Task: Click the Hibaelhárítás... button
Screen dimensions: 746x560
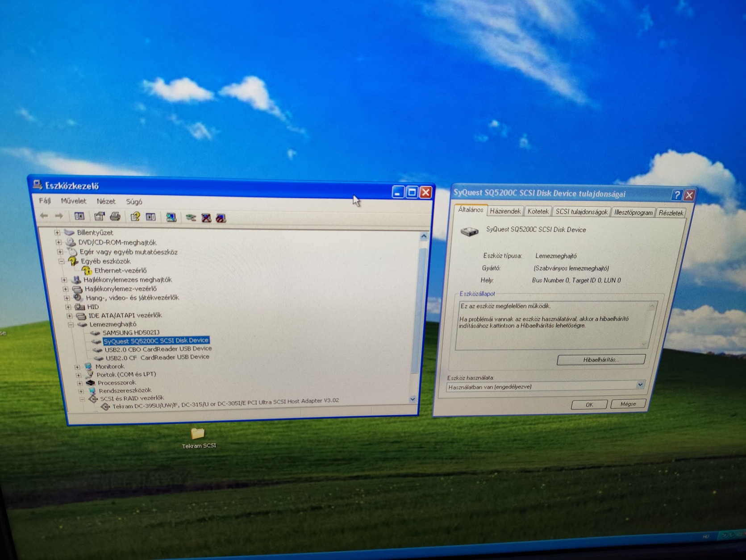Action: coord(601,360)
